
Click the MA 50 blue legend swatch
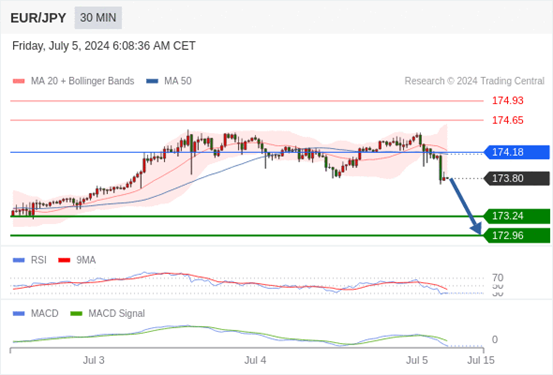point(152,81)
